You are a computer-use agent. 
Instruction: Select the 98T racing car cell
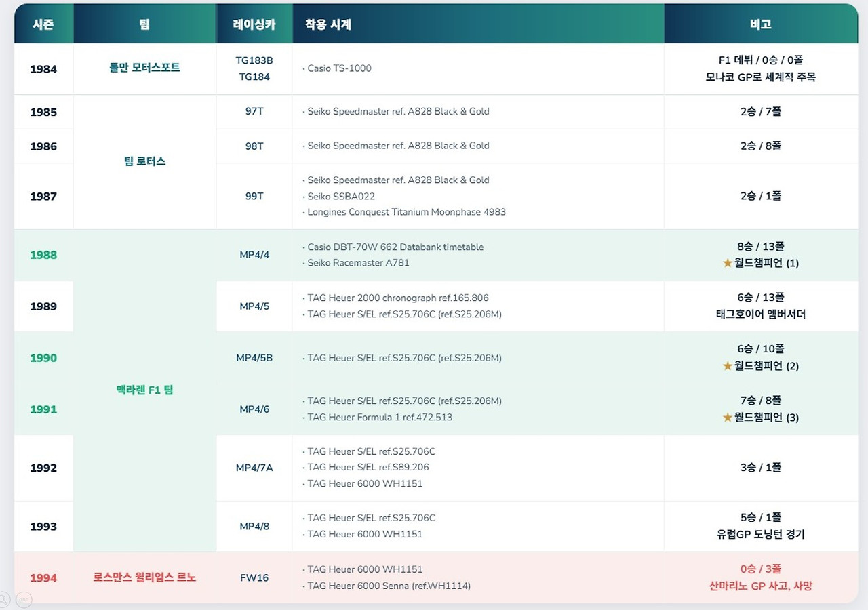(254, 146)
